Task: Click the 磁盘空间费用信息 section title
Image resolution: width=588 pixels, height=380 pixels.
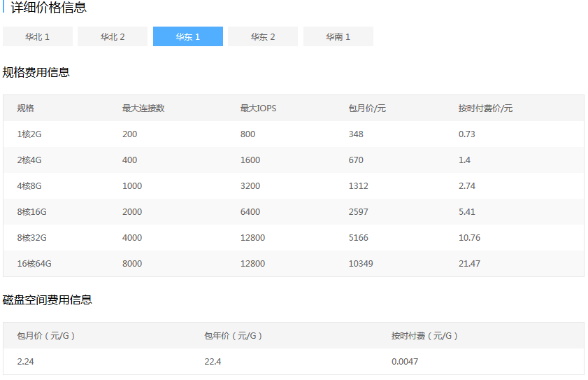Action: coord(48,300)
